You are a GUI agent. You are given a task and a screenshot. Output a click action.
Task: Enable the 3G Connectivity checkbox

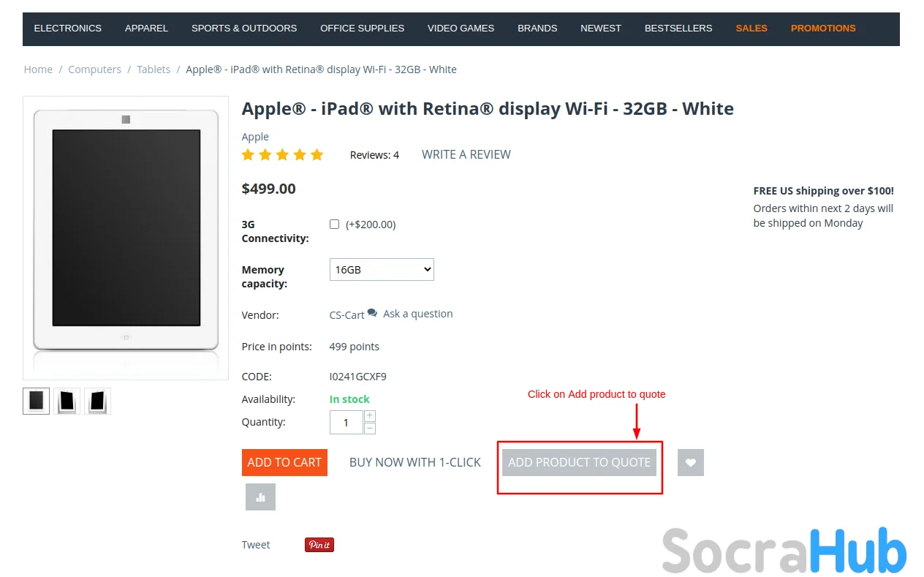point(335,225)
